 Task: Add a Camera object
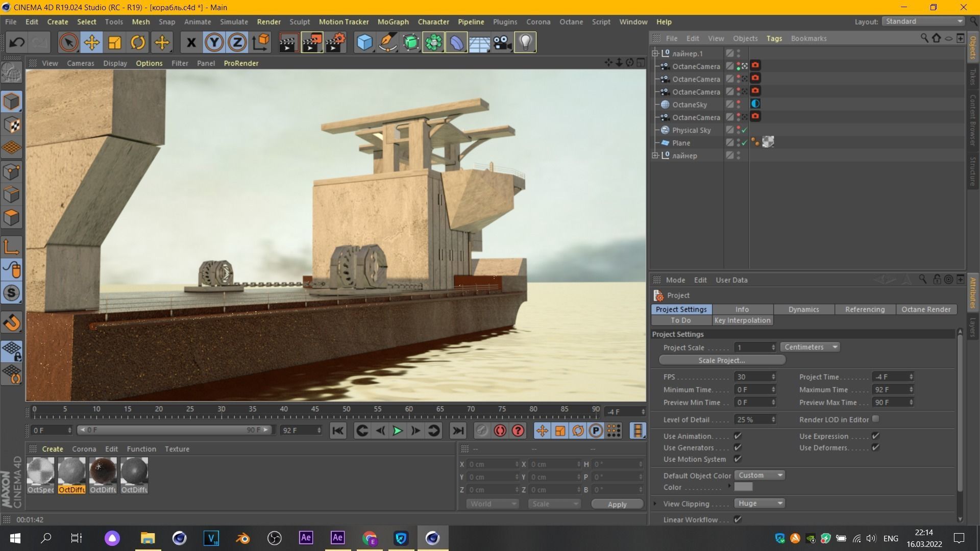coord(502,42)
